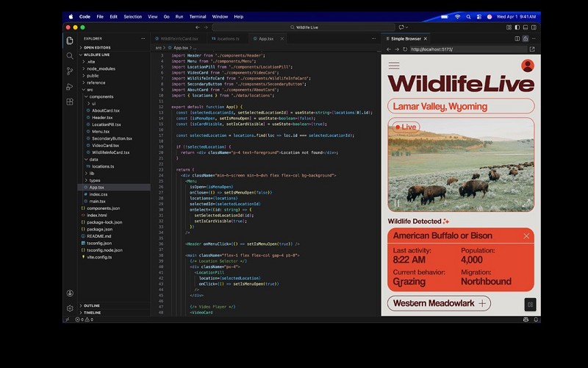
Task: Open the Terminal menu
Action: [198, 16]
